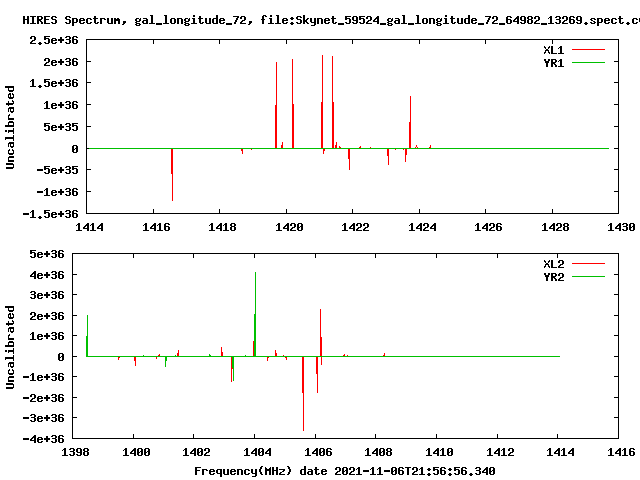
Task: Click the YR2 legend label
Action: 553,277
